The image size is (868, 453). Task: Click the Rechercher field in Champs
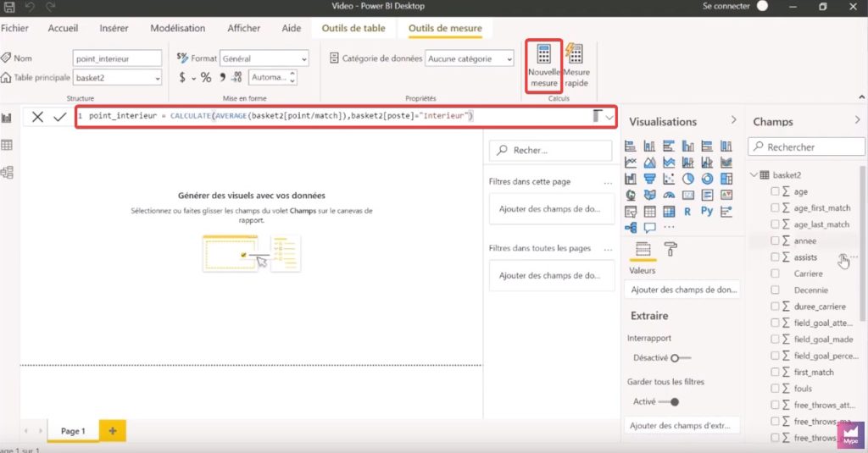click(806, 147)
